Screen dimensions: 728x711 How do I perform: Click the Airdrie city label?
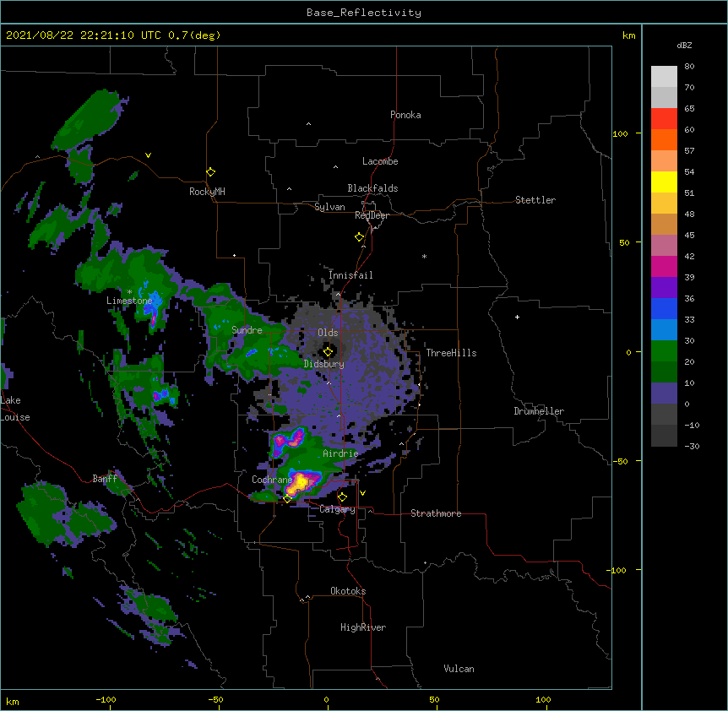pos(340,453)
